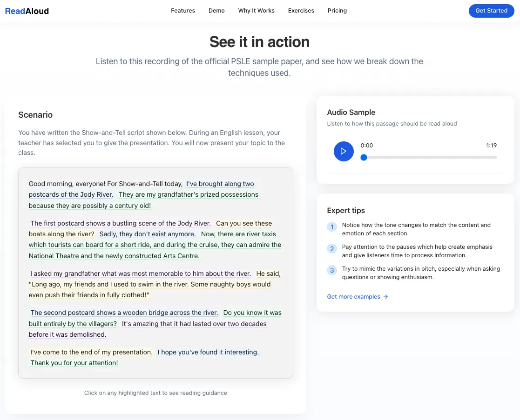Click the expert tip number 2 badge
Image resolution: width=520 pixels, height=420 pixels.
(332, 249)
